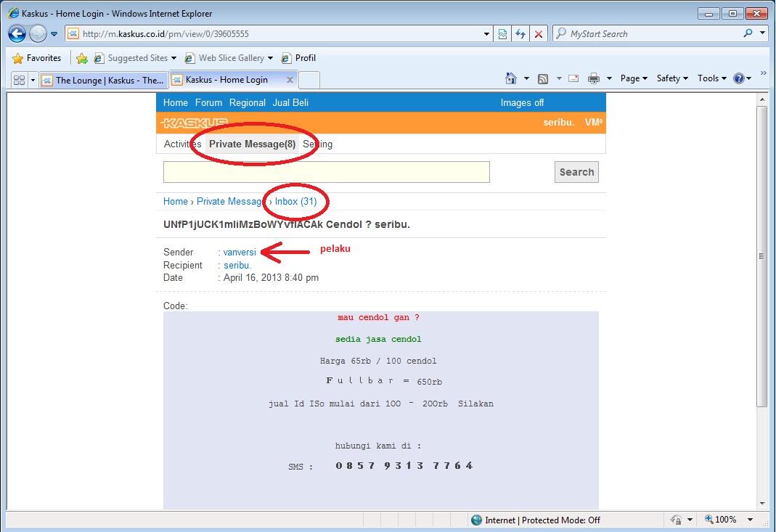Viewport: 776px width, 532px height.
Task: Open the Page menu
Action: click(634, 78)
